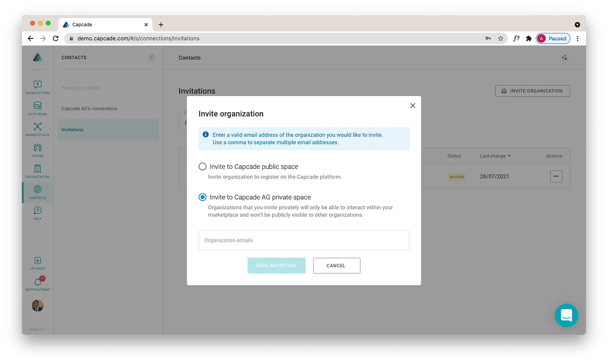The width and height of the screenshot is (608, 364).
Task: Bookmark this page with the star
Action: (x=501, y=38)
